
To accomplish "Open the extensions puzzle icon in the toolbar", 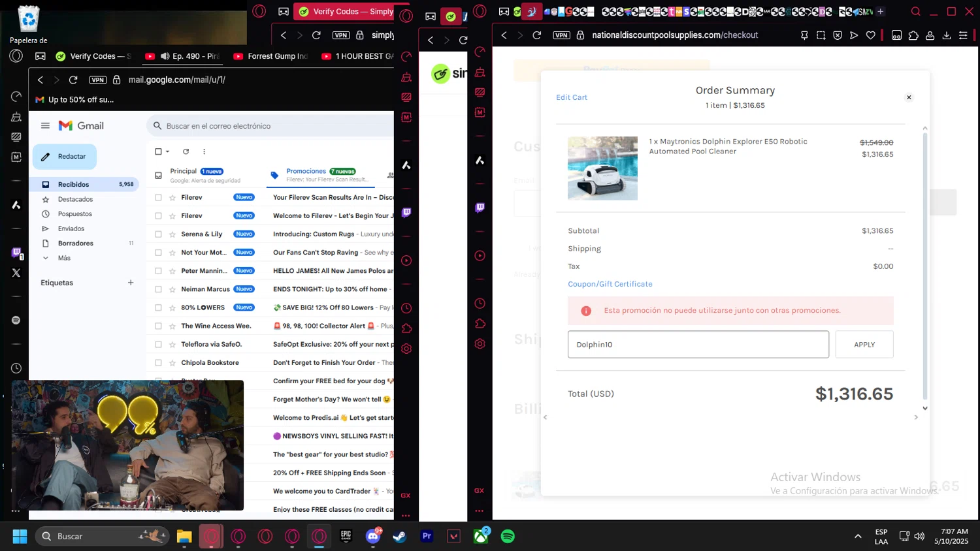I will (913, 35).
